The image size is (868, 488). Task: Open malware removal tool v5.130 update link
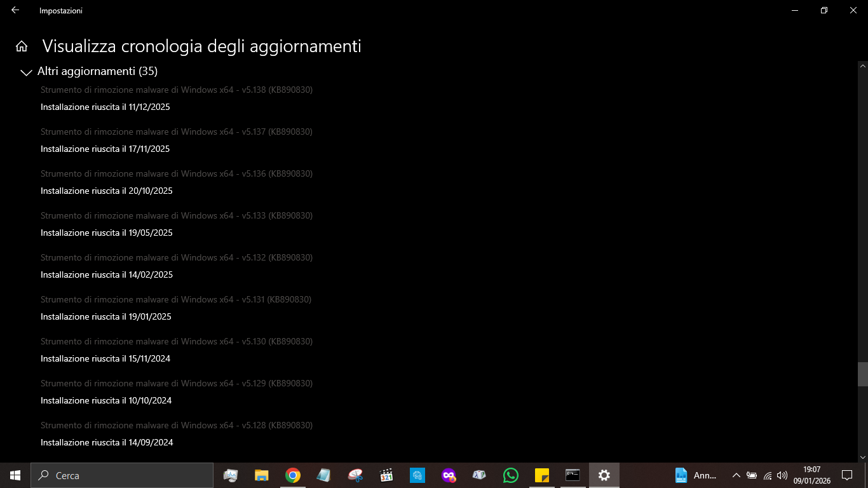click(x=177, y=342)
